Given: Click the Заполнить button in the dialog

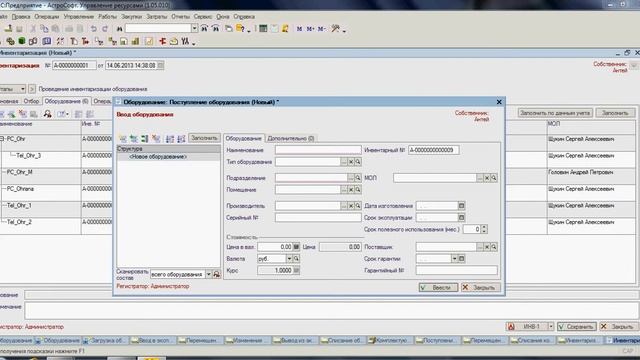Looking at the screenshot, I should tap(204, 138).
